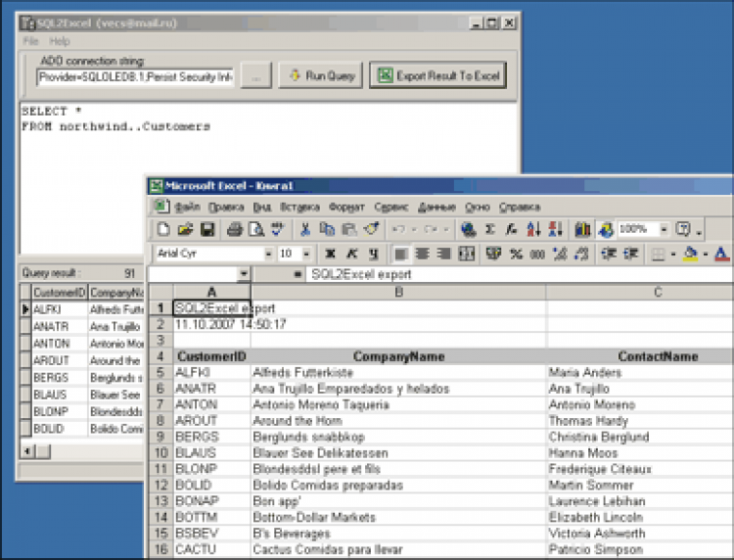This screenshot has height=560, width=734.
Task: Sort ascending with A-Z icon
Action: click(533, 229)
